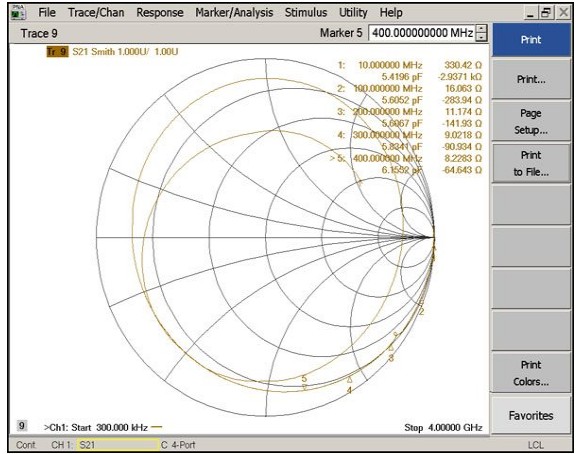Image resolution: width=576 pixels, height=454 pixels.
Task: Click the -64.643 Ω reactance value
Action: [462, 170]
